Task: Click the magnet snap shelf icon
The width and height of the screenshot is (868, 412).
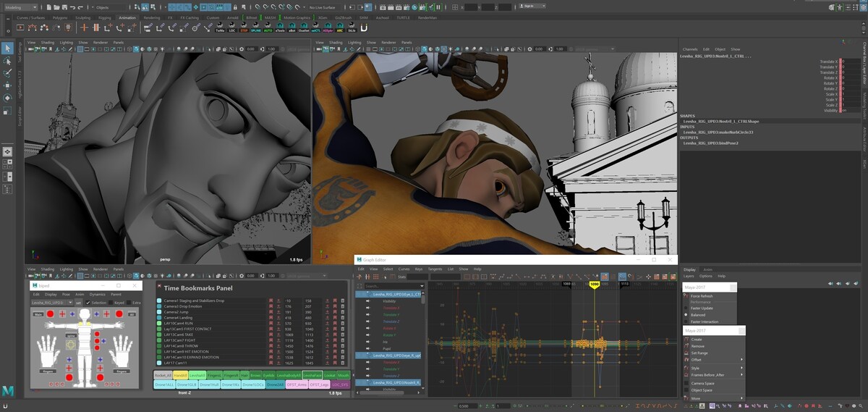Action: tap(364, 28)
